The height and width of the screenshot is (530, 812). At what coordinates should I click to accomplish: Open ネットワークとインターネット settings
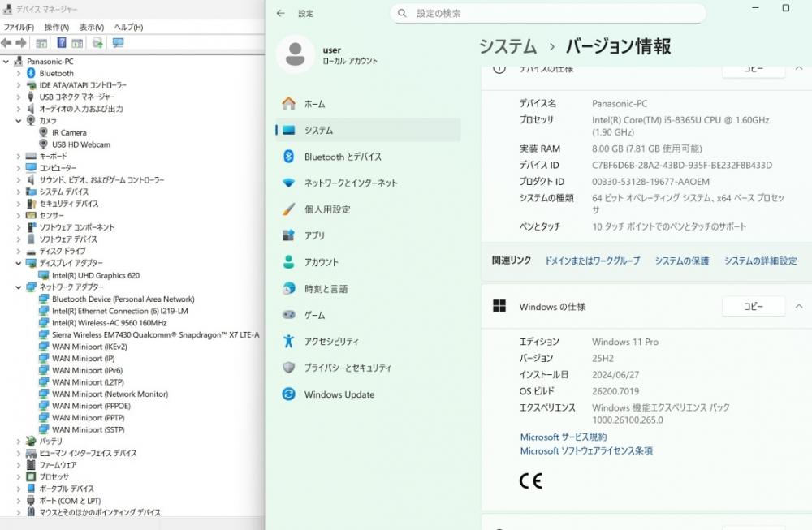(368, 183)
